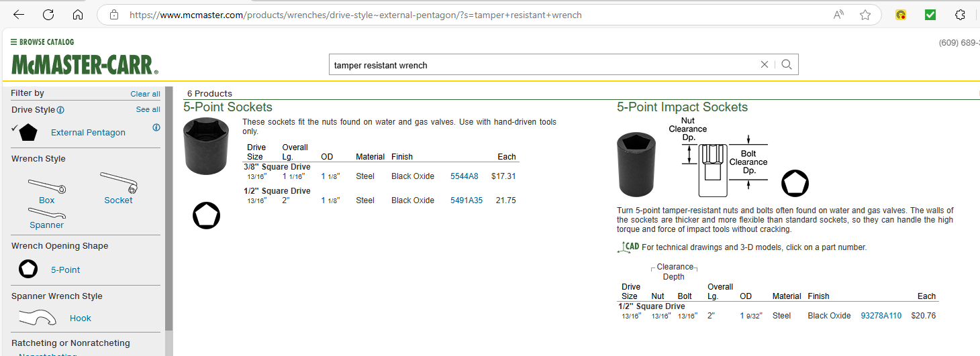Click the browser address bar URL
Image resolution: width=980 pixels, height=356 pixels.
point(355,15)
